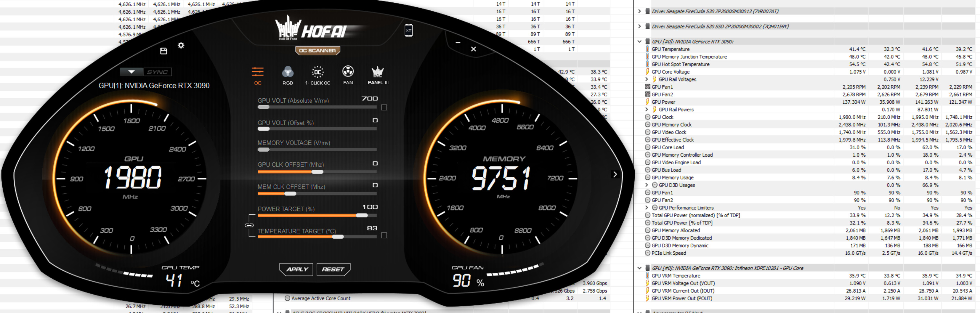Click the thermometer icon beside GPU Temperature

[x=647, y=49]
